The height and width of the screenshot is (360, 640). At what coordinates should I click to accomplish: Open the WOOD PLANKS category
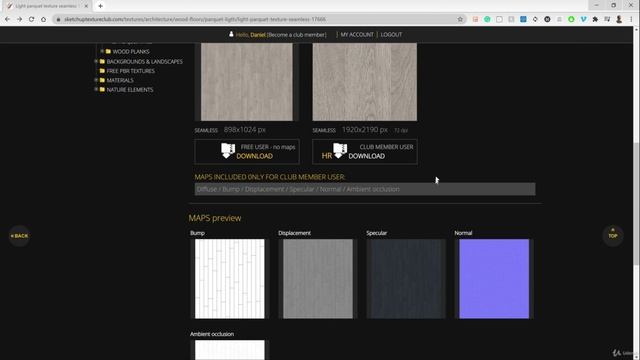(131, 51)
